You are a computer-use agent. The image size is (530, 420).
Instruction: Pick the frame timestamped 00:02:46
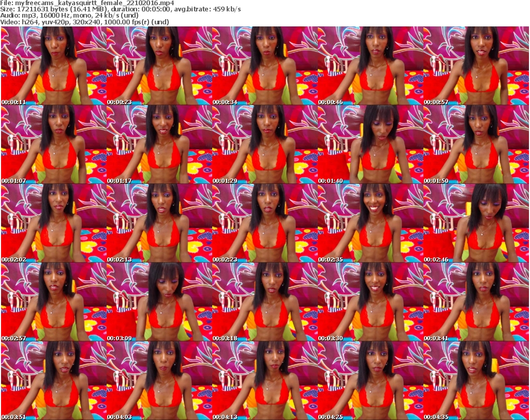[x=476, y=223]
